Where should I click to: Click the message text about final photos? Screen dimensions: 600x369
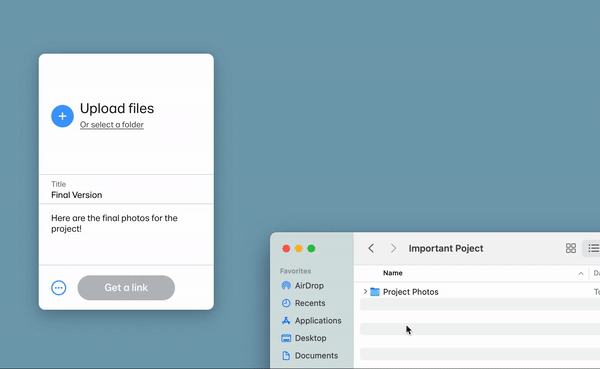[114, 224]
